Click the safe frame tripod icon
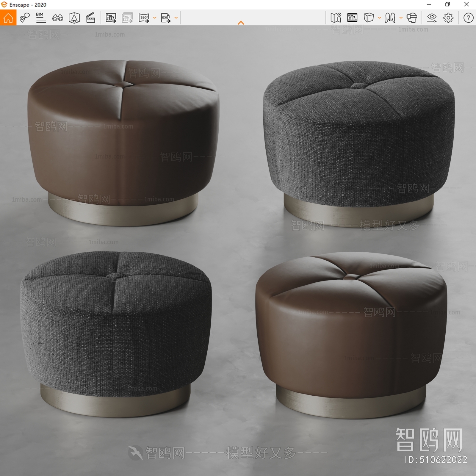This screenshot has width=476, height=476. pos(74,18)
